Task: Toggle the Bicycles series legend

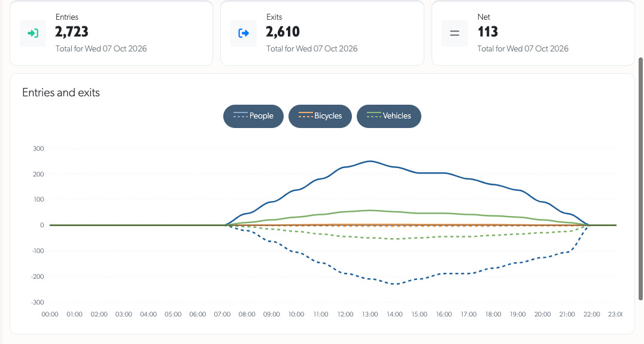Action: [320, 116]
